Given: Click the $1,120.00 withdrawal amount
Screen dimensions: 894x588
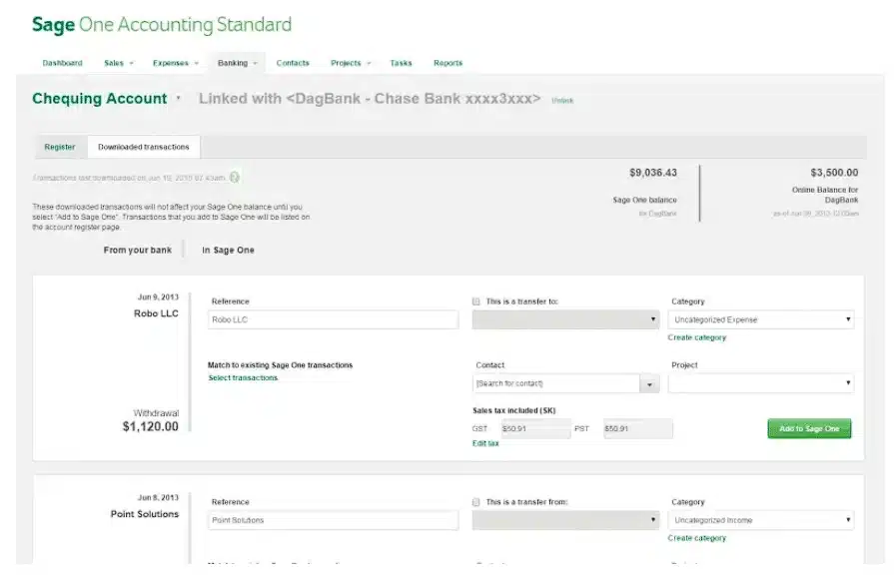Looking at the screenshot, I should pos(151,426).
